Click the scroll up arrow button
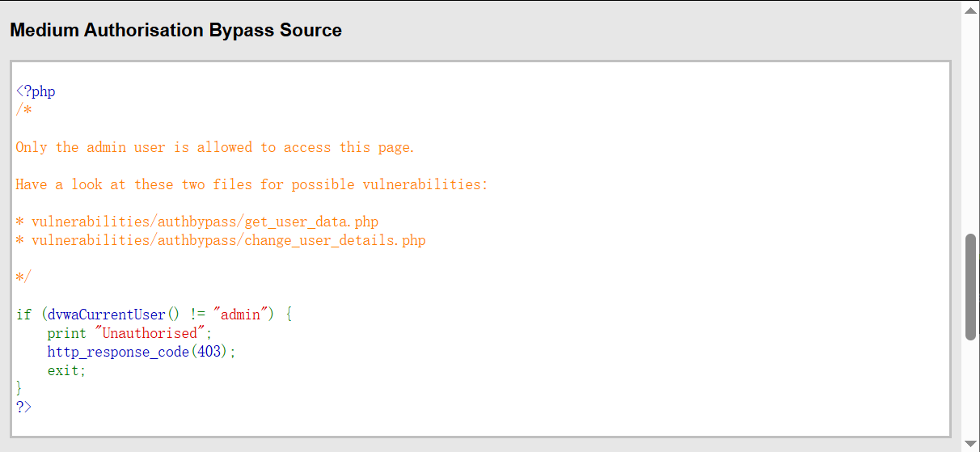The height and width of the screenshot is (452, 980). [x=970, y=11]
